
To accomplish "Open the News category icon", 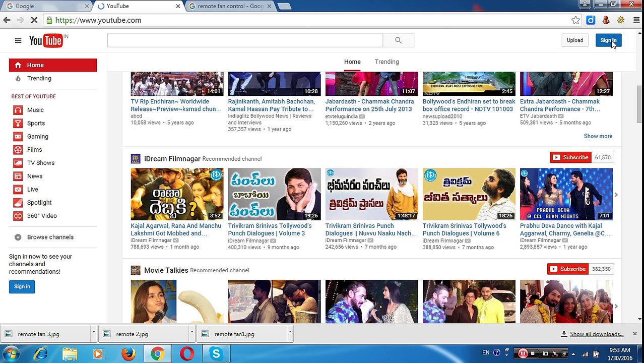I will click(18, 176).
